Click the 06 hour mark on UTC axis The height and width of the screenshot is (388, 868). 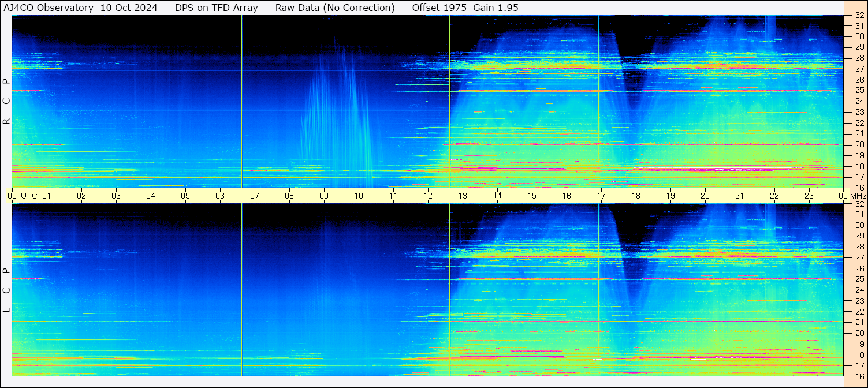point(220,196)
